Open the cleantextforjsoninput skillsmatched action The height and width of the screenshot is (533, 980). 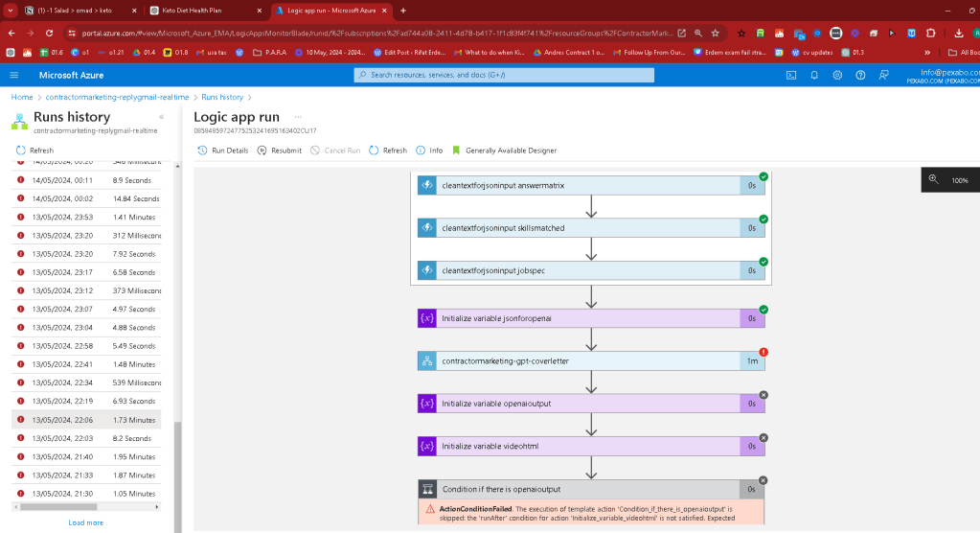click(x=591, y=228)
